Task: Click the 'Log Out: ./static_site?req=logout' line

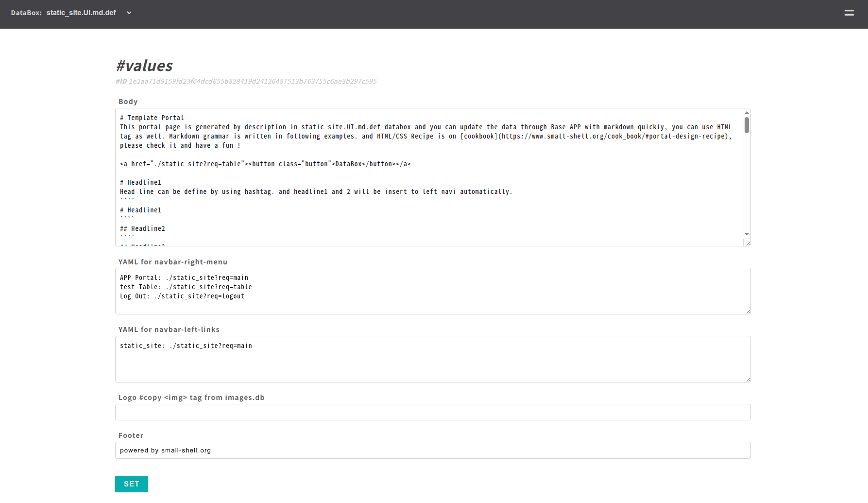Action: pyautogui.click(x=182, y=296)
